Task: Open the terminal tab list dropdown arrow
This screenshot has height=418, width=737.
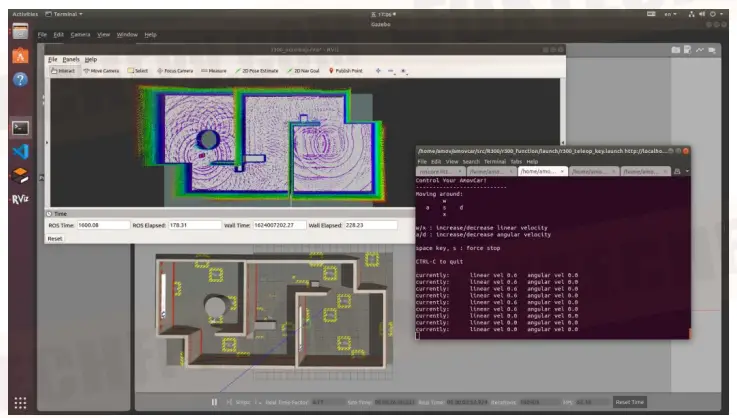Action: click(687, 172)
